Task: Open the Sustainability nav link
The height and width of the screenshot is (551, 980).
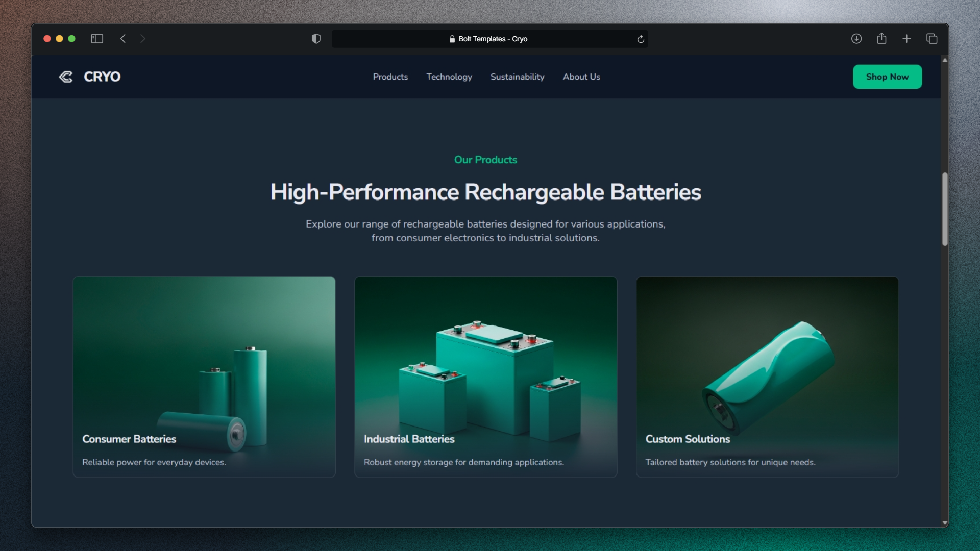Action: [x=517, y=77]
